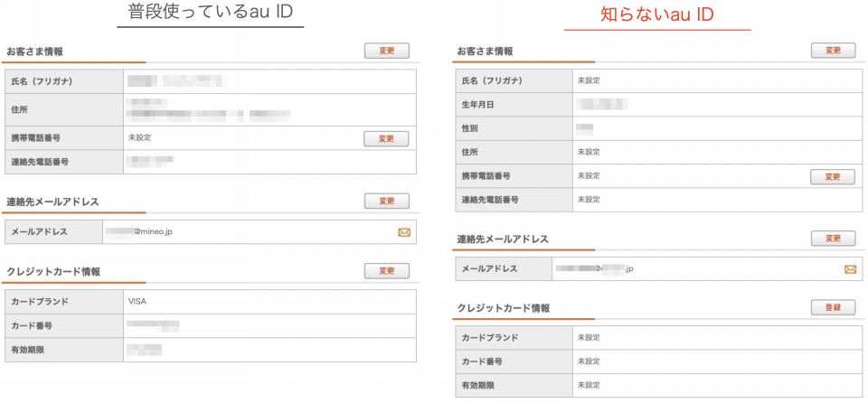This screenshot has width=868, height=404.
Task: Click 変更 for left クレジットカード情報 section
Action: click(x=386, y=271)
